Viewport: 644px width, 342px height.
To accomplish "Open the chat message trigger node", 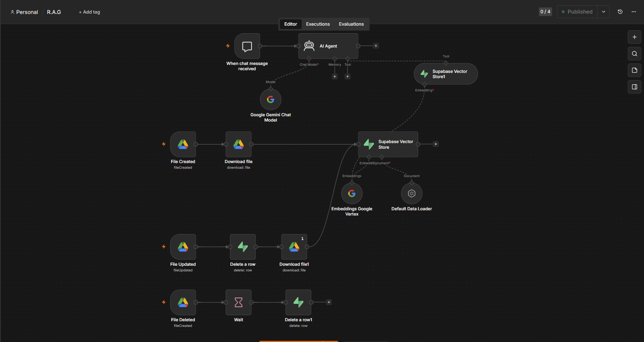I will (247, 46).
